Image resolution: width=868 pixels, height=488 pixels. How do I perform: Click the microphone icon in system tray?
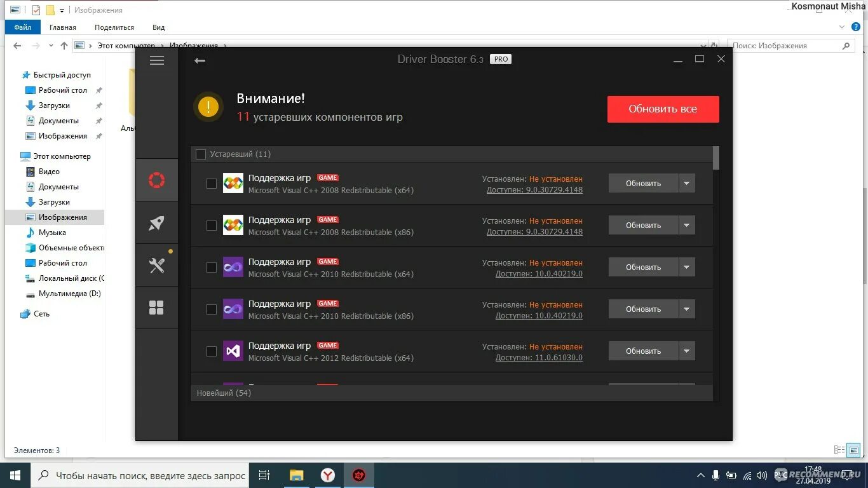click(716, 475)
